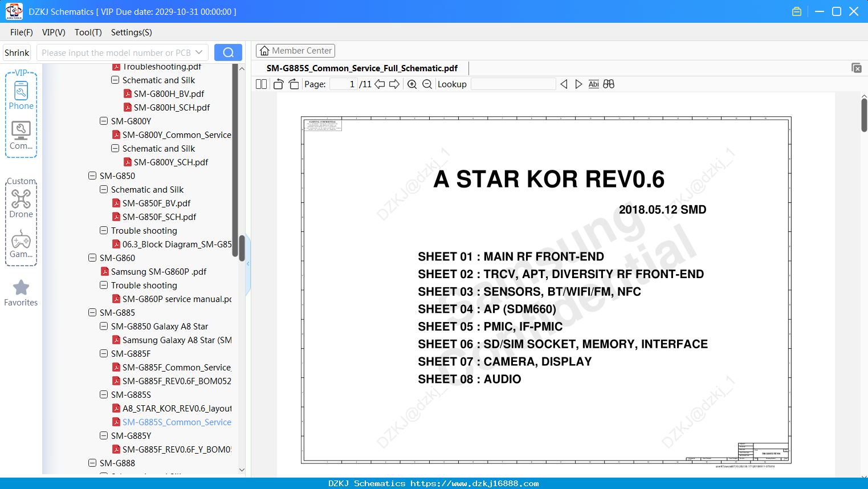Open SM-G885F_REV0.6F_BOM052 file

[x=177, y=381]
